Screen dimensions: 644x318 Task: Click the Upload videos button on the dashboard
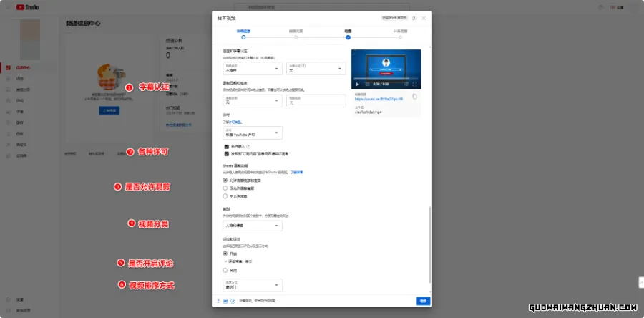pyautogui.click(x=109, y=110)
